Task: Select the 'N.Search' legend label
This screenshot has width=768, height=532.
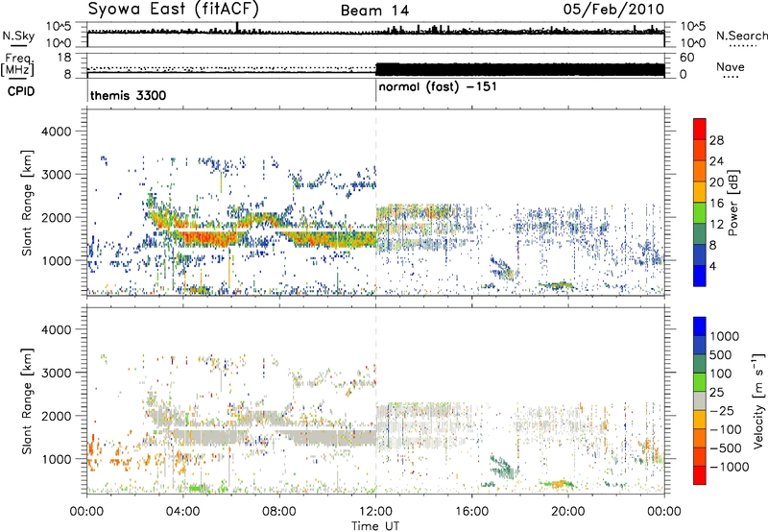Action: pos(741,36)
